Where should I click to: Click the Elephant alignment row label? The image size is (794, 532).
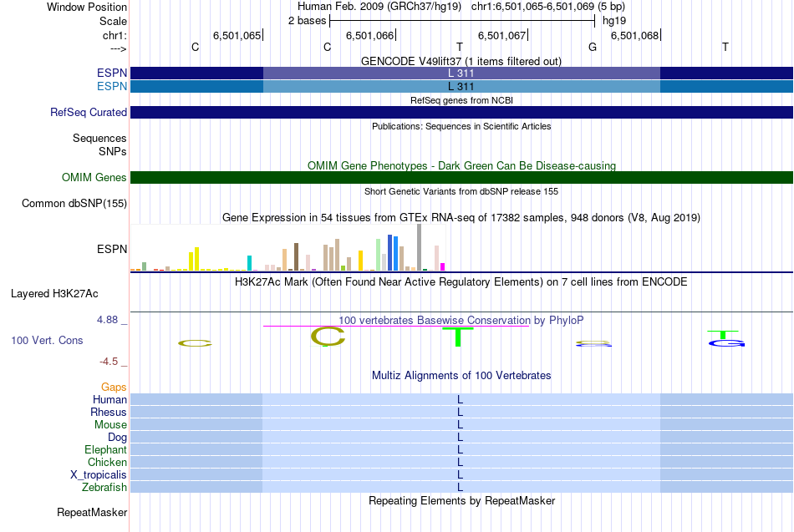(x=105, y=449)
